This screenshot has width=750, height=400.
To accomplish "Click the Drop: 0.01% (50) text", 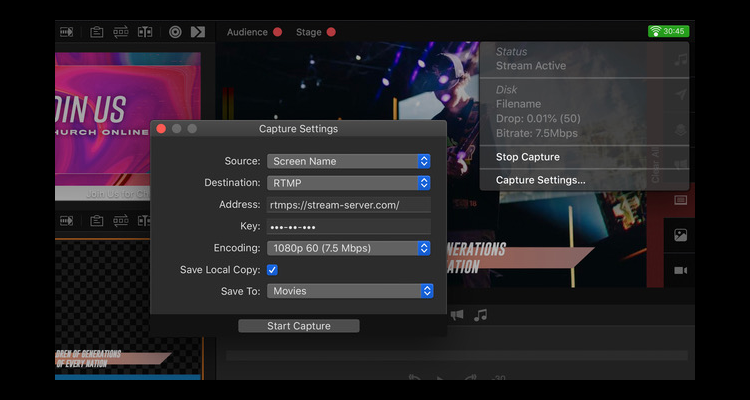I will click(x=538, y=119).
